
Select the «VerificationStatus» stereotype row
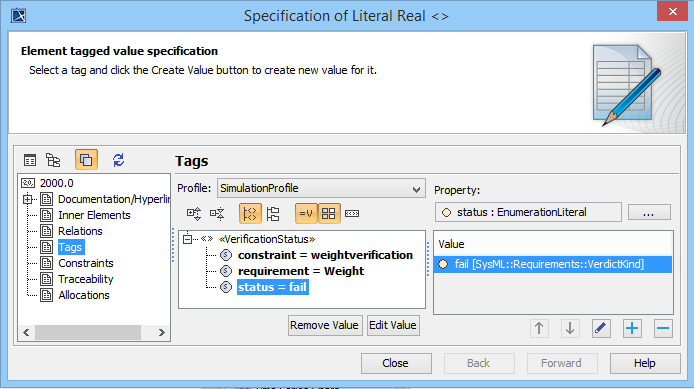267,239
